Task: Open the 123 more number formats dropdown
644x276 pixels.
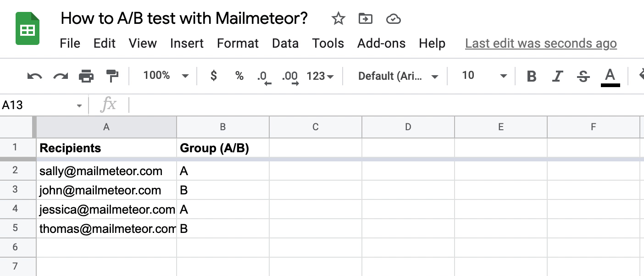Action: pyautogui.click(x=320, y=76)
